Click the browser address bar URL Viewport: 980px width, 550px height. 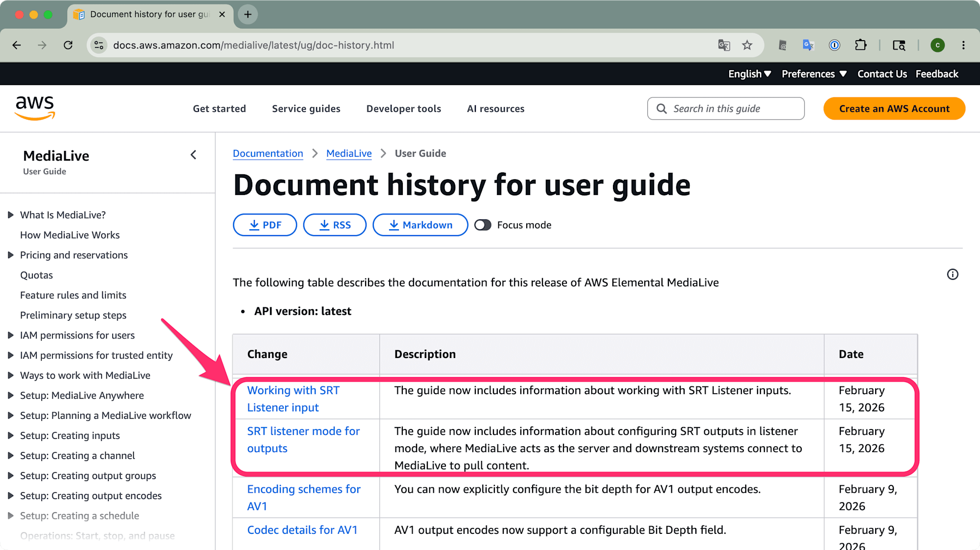coord(254,45)
